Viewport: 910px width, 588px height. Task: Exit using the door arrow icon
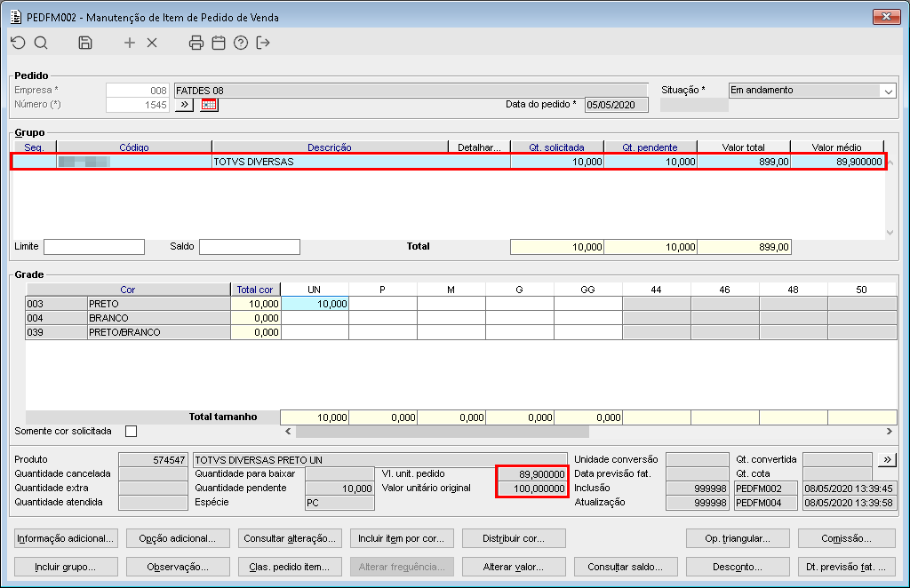pyautogui.click(x=263, y=43)
